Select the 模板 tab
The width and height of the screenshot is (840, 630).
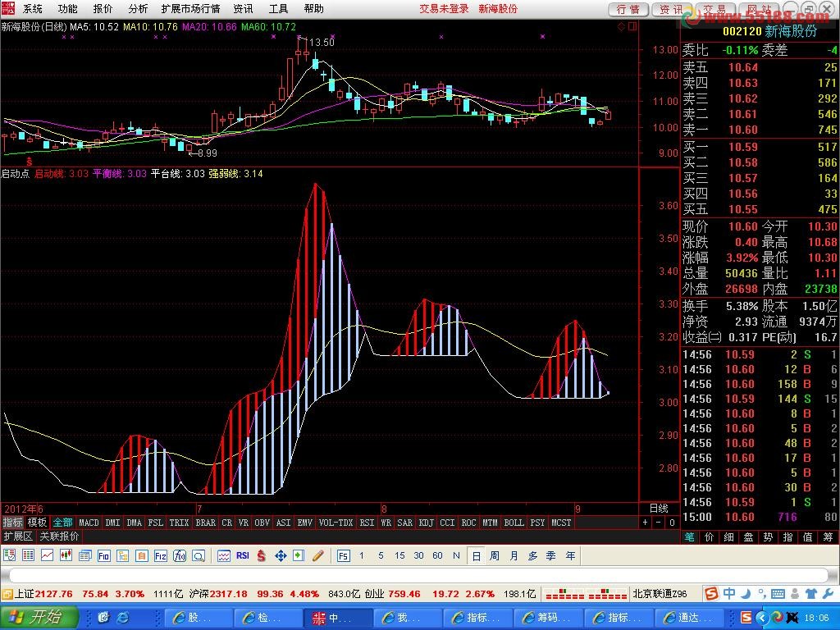tap(37, 523)
